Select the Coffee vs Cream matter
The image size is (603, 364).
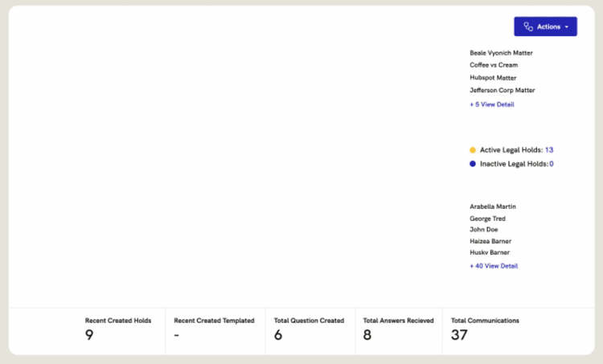click(494, 65)
